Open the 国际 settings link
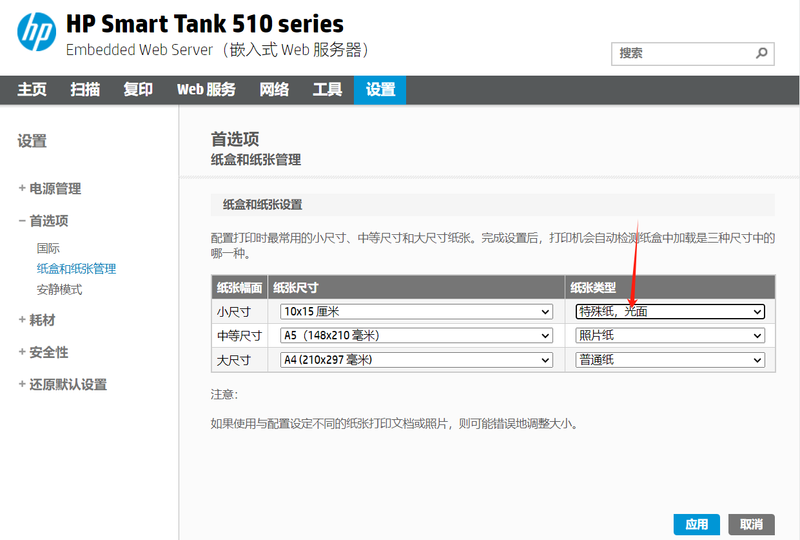Viewport: 800px width, 540px height. pos(48,249)
